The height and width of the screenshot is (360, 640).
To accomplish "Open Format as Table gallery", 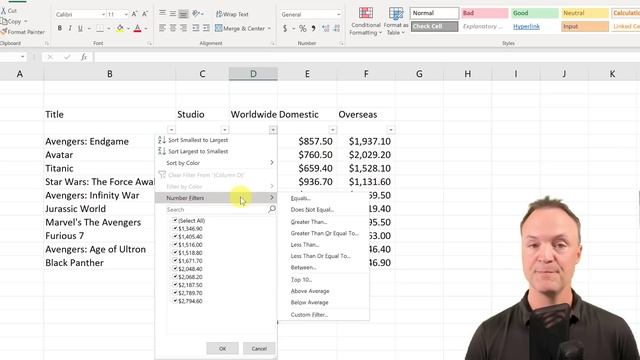I will click(396, 21).
